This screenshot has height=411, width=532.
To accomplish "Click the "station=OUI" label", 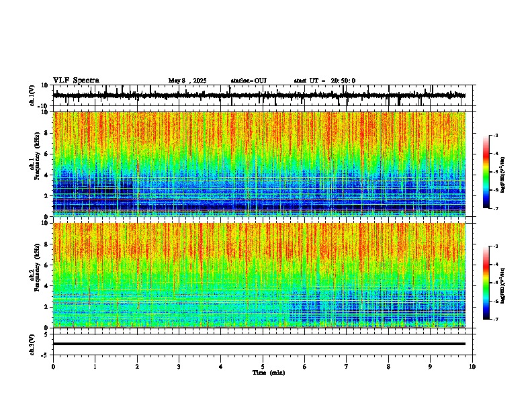I will click(249, 81).
